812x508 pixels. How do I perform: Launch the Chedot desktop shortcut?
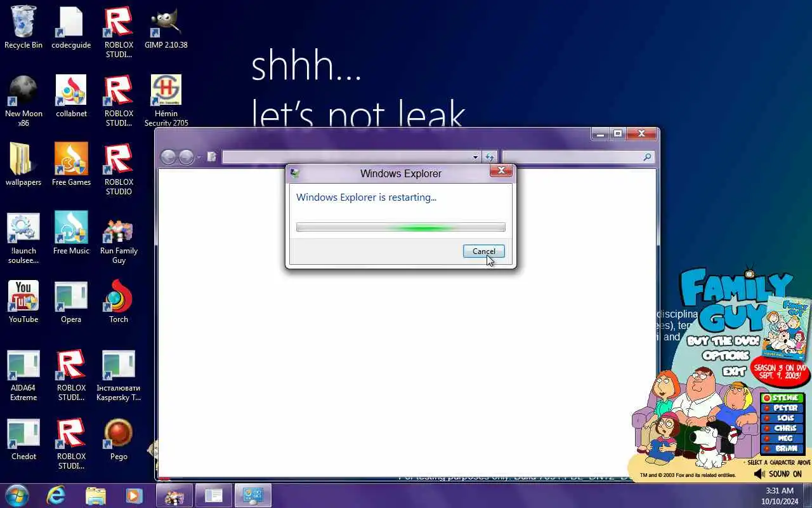(x=23, y=439)
